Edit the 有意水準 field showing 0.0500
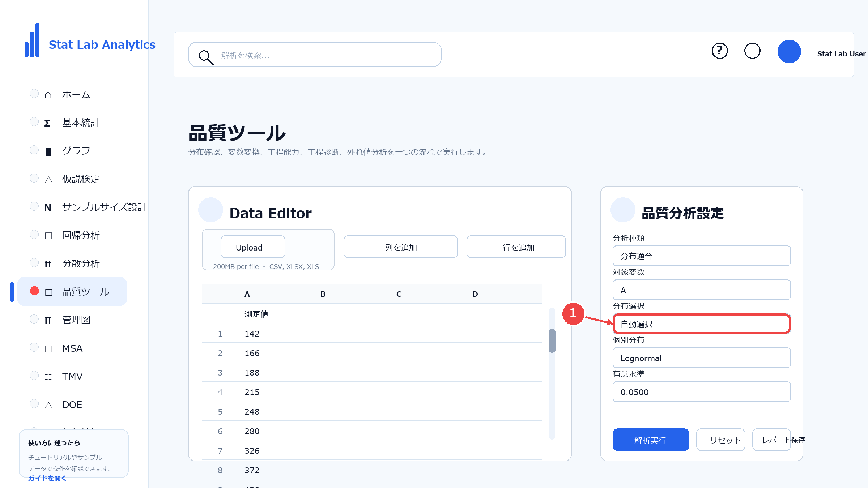 pyautogui.click(x=702, y=392)
